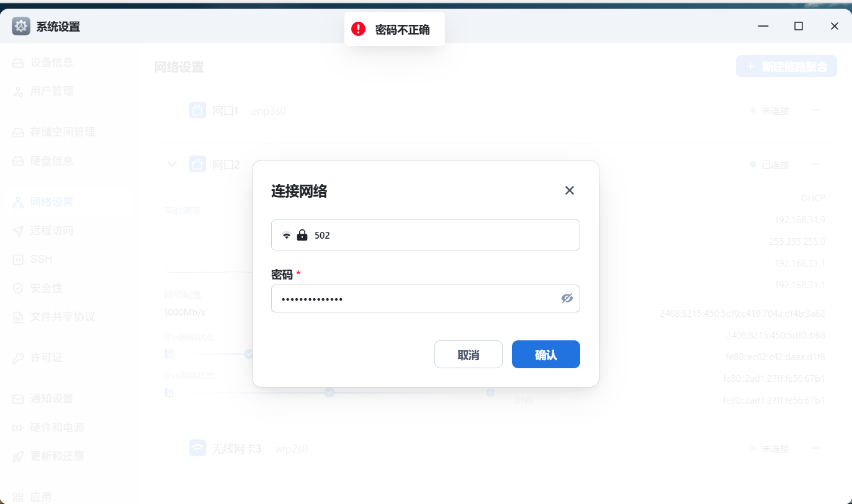Click the 新建链路聚合 button
This screenshot has height=504, width=852.
click(786, 66)
